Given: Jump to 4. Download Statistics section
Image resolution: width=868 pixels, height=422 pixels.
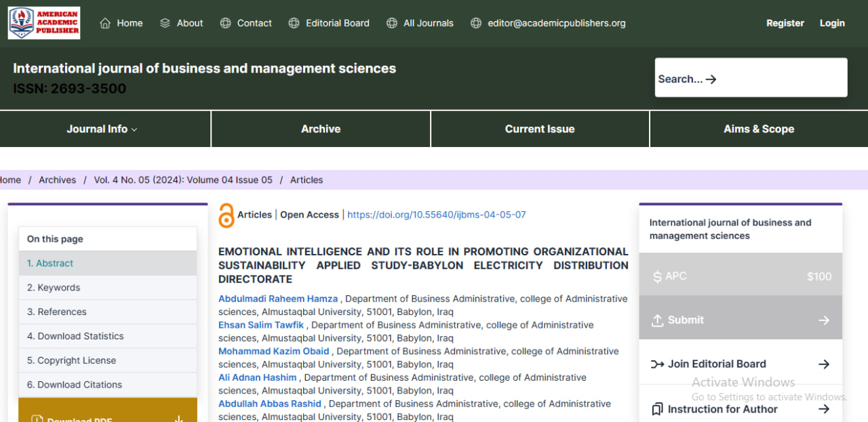Looking at the screenshot, I should [108, 337].
